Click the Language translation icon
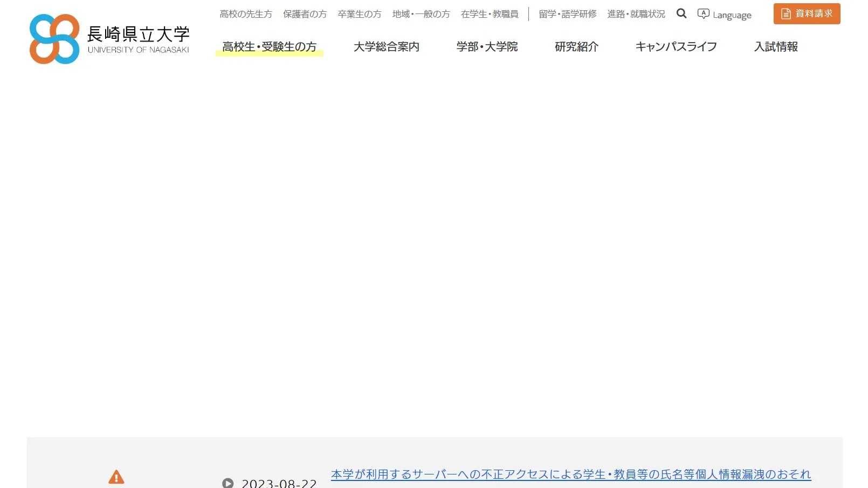The image size is (868, 488). [703, 13]
